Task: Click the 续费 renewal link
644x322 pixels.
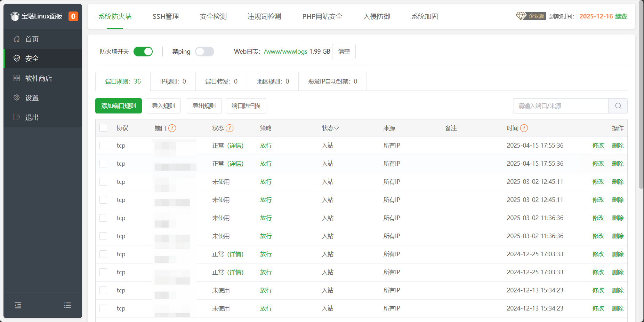Action: [621, 16]
